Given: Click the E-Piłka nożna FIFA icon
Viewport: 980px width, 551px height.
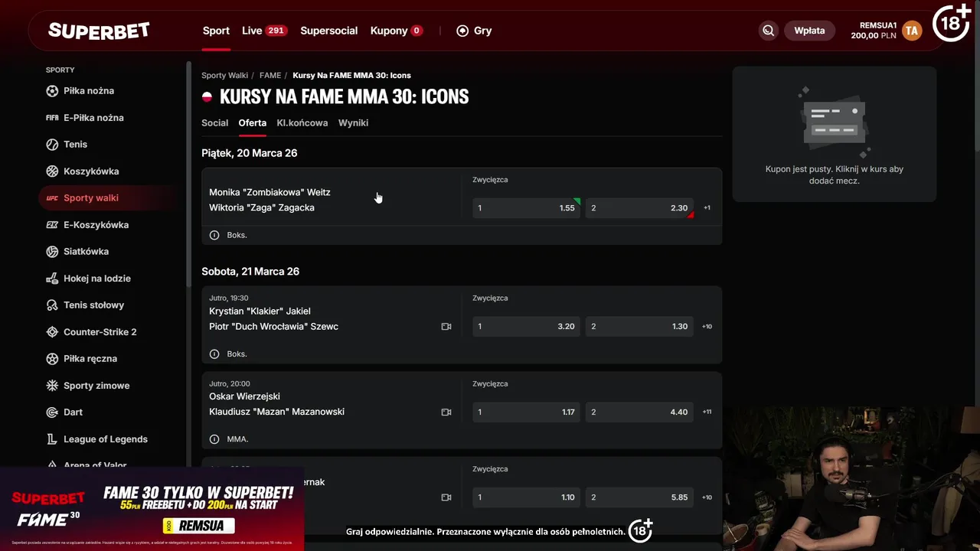Looking at the screenshot, I should click(x=52, y=118).
